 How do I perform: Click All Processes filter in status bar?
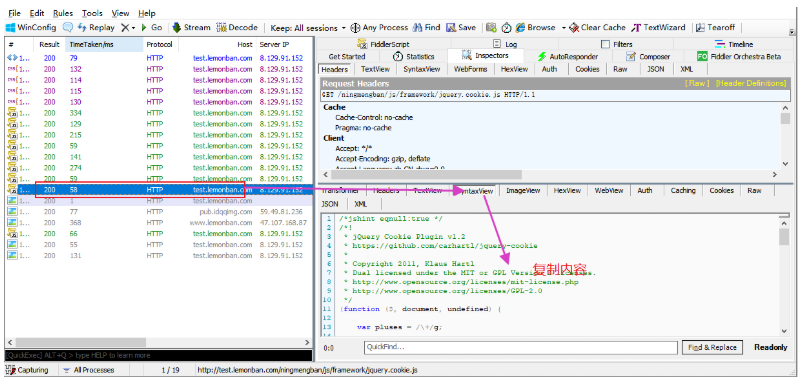point(88,370)
